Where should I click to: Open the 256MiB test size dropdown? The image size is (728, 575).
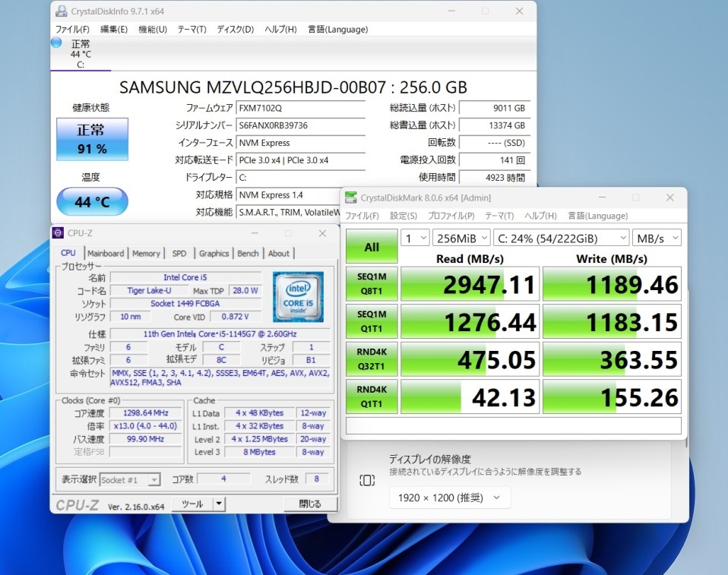461,238
